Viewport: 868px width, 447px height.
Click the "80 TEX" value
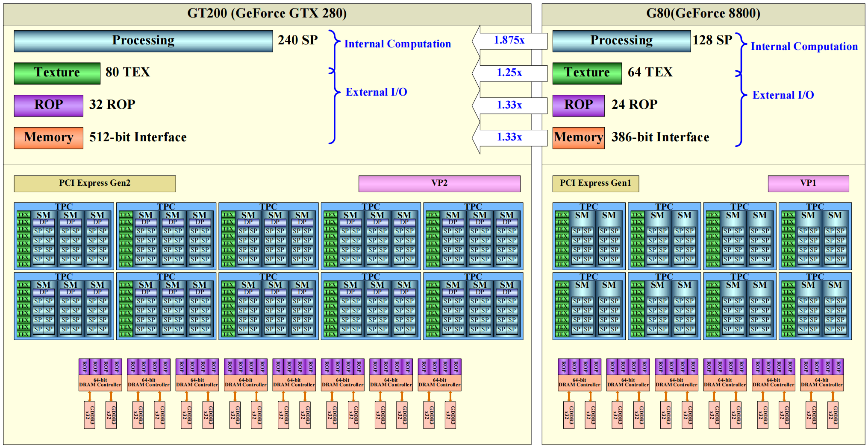pyautogui.click(x=128, y=72)
